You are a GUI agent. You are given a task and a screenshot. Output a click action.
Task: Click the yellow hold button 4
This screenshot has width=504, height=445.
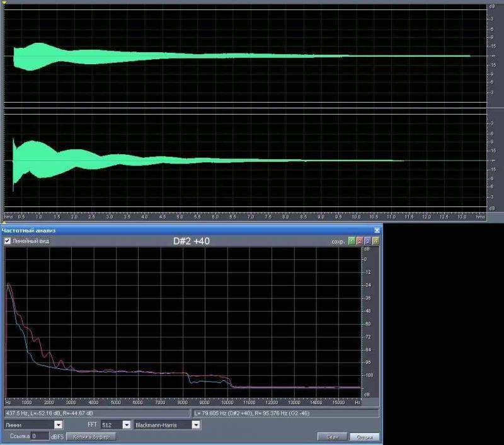point(375,241)
